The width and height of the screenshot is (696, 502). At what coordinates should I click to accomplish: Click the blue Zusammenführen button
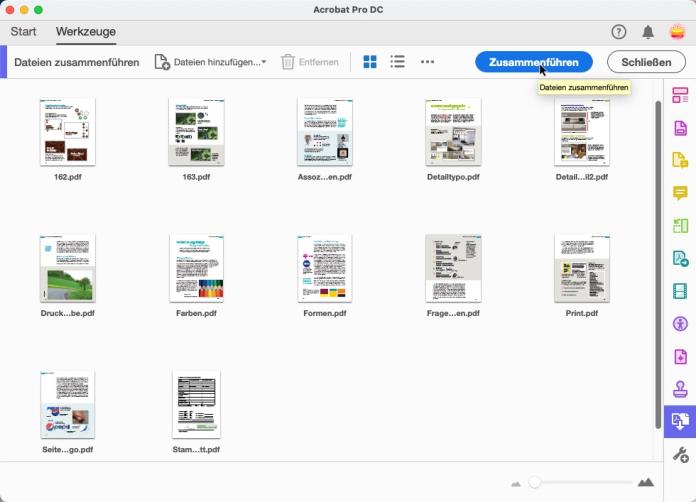[x=533, y=62]
